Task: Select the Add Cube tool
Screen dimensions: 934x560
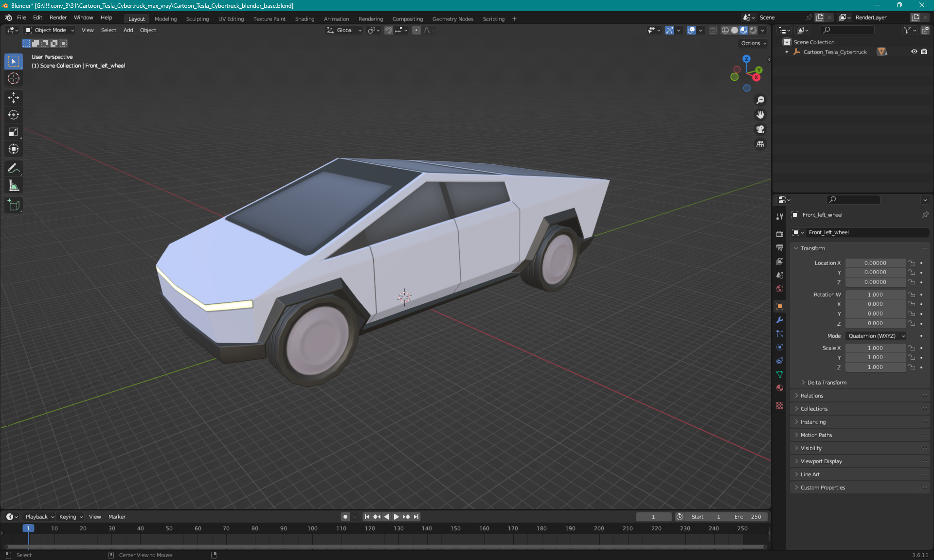Action: click(14, 205)
